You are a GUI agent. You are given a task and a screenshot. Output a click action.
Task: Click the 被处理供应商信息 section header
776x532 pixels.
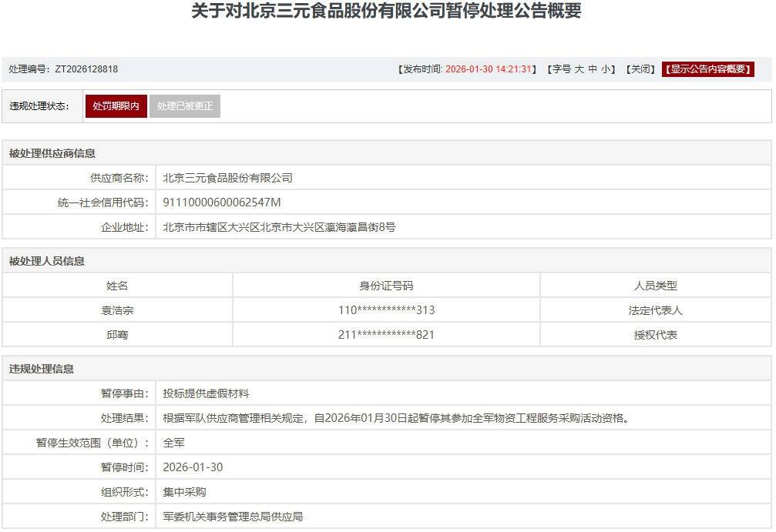tap(52, 153)
